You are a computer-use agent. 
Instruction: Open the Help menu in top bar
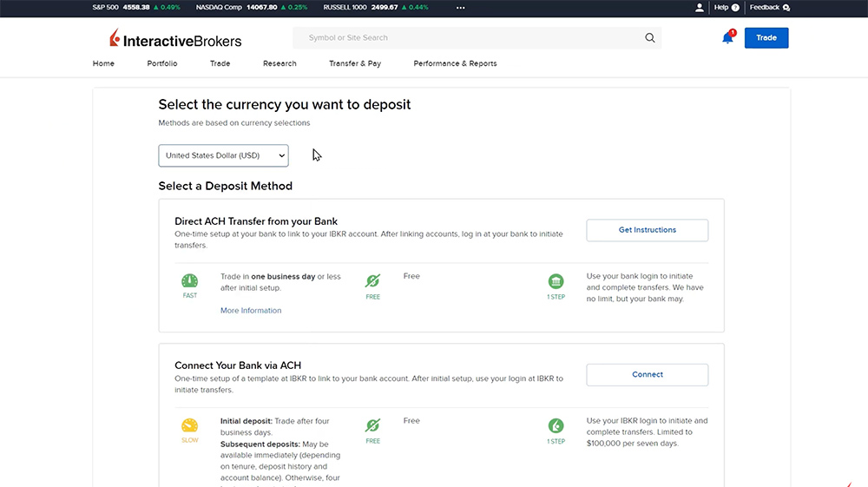point(726,8)
